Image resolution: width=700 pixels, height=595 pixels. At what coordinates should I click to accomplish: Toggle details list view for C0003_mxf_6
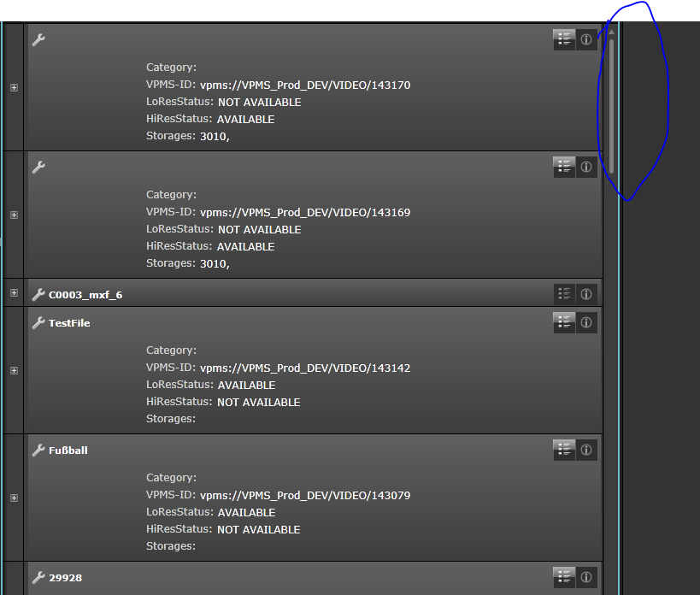(x=564, y=294)
